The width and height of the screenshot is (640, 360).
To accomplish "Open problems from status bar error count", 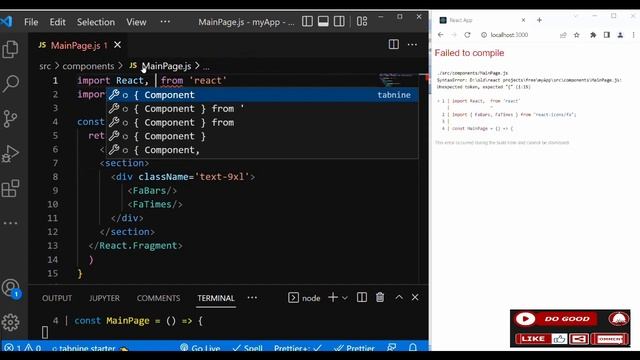I will 22,348.
